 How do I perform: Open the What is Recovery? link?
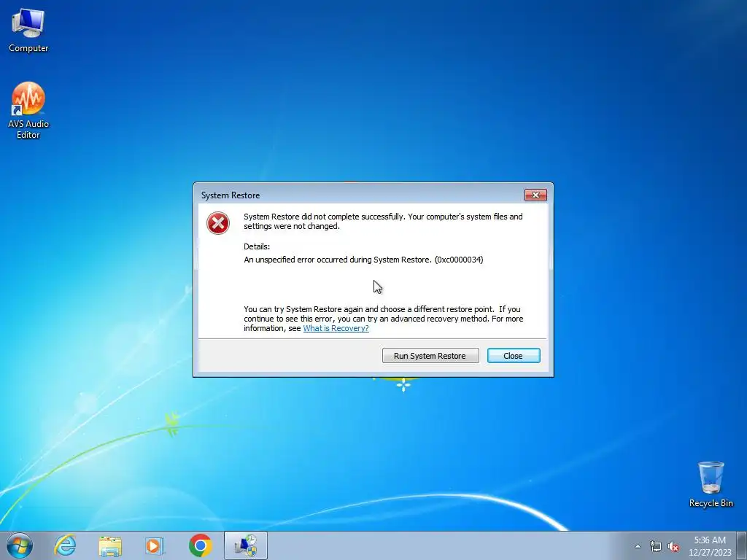(x=336, y=328)
